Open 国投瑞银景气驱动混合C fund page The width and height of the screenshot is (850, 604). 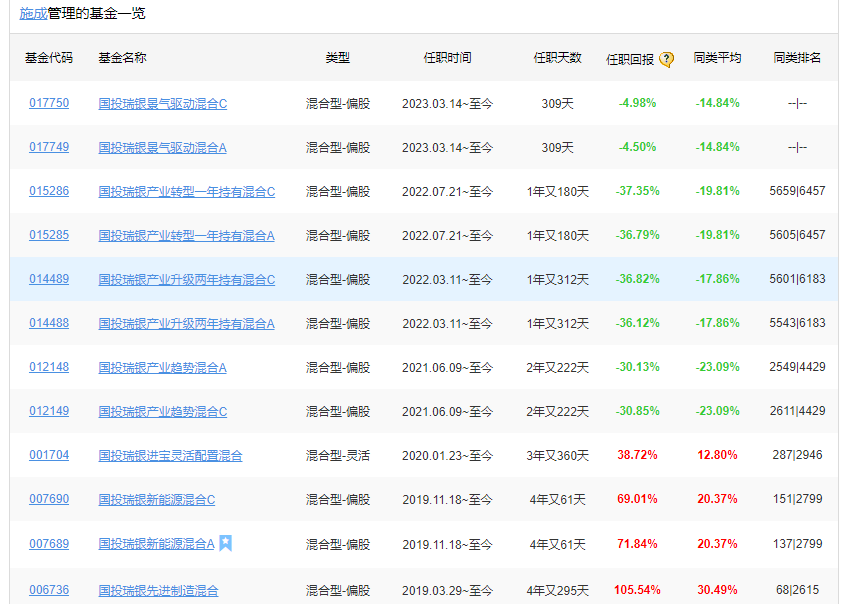click(x=163, y=104)
